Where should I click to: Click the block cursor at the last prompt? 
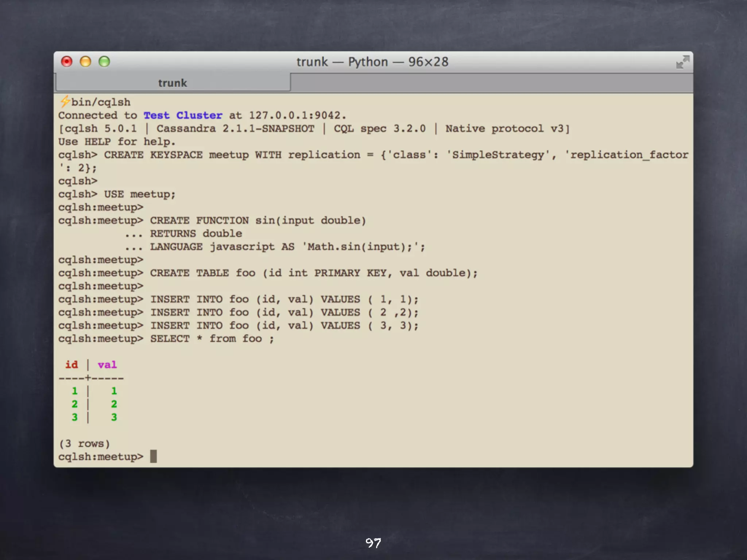click(x=154, y=456)
